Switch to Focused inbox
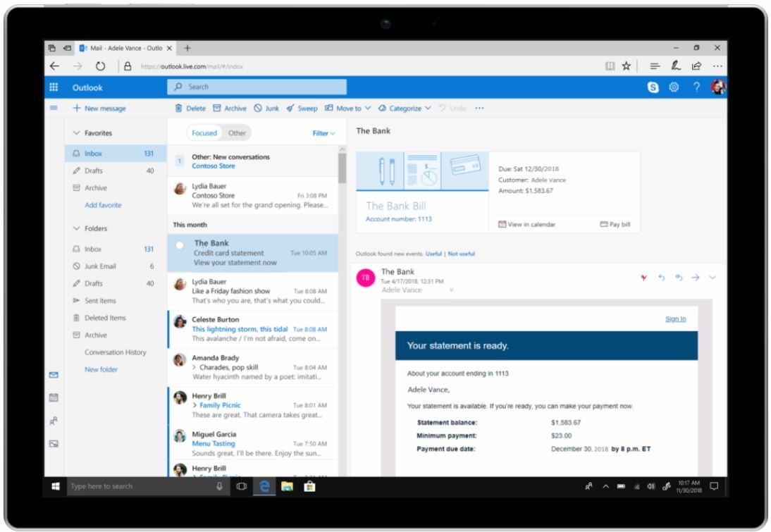This screenshot has height=532, width=771. [x=204, y=132]
